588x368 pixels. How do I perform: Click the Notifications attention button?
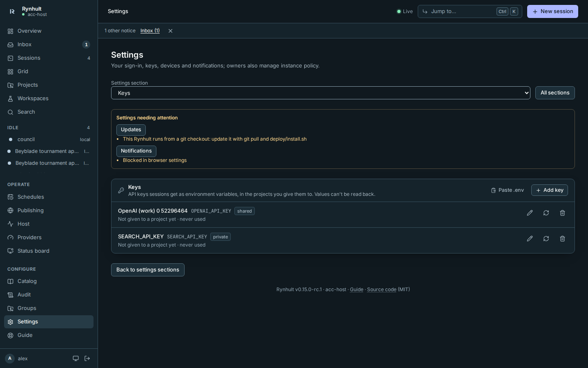(x=136, y=151)
